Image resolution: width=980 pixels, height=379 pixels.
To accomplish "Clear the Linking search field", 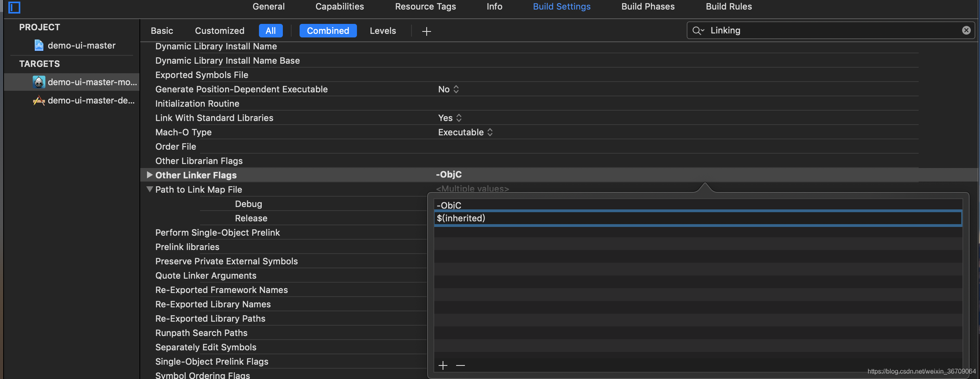I will (966, 30).
